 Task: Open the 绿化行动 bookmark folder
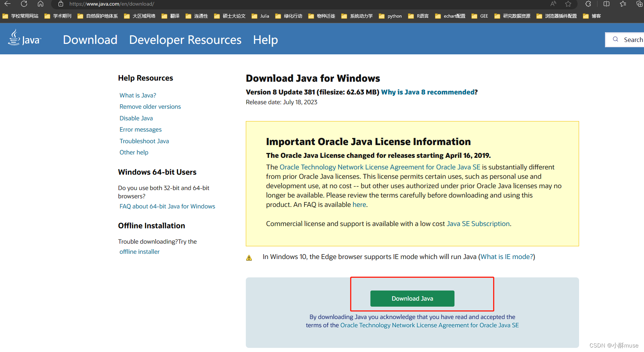[x=289, y=16]
